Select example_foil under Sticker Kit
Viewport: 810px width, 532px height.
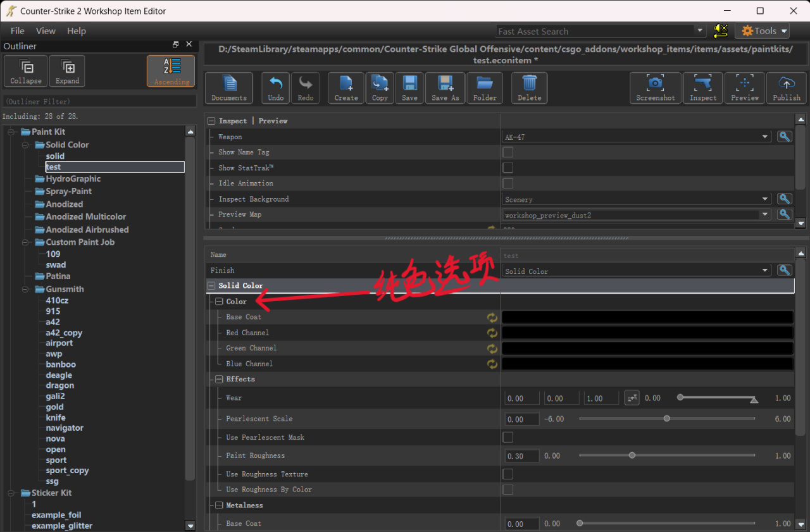pyautogui.click(x=56, y=515)
